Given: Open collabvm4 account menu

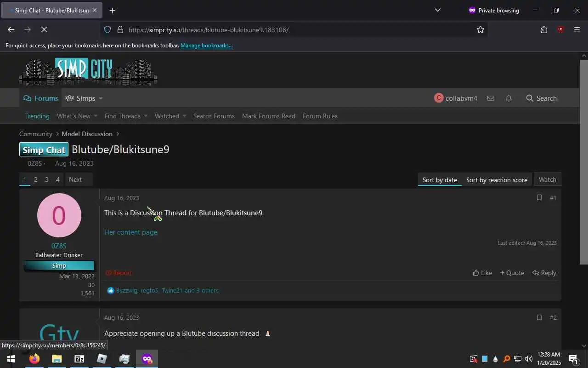Looking at the screenshot, I should pos(456,98).
